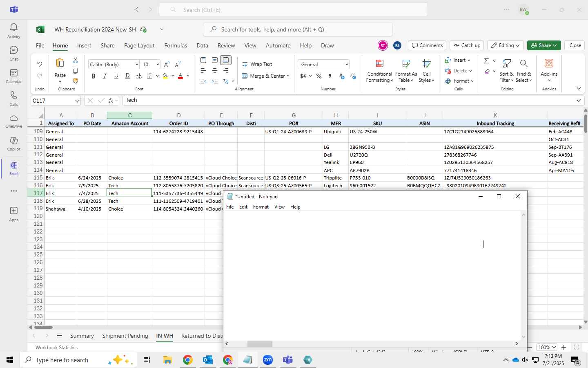Screen dimensions: 588x368
Task: Open font size dropdown
Action: pyautogui.click(x=158, y=65)
